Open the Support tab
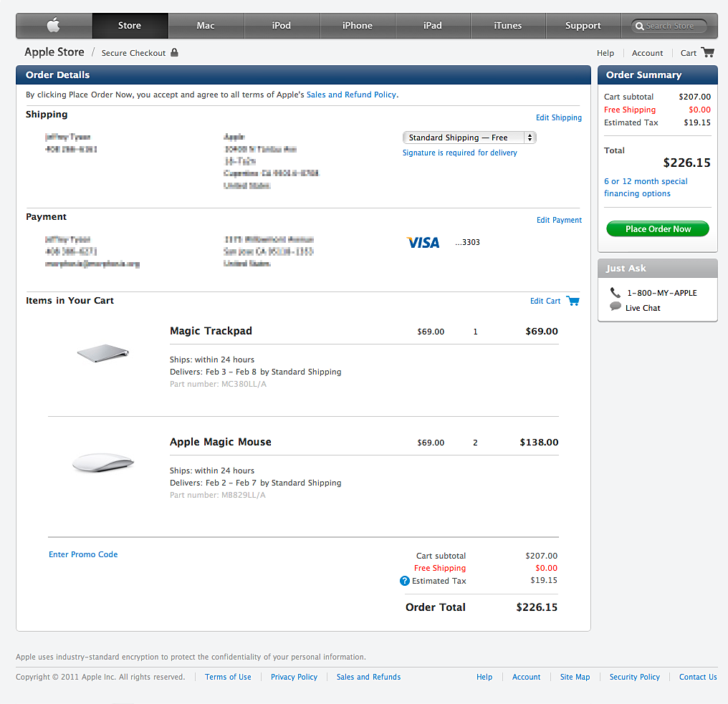The image size is (728, 704). (x=583, y=26)
